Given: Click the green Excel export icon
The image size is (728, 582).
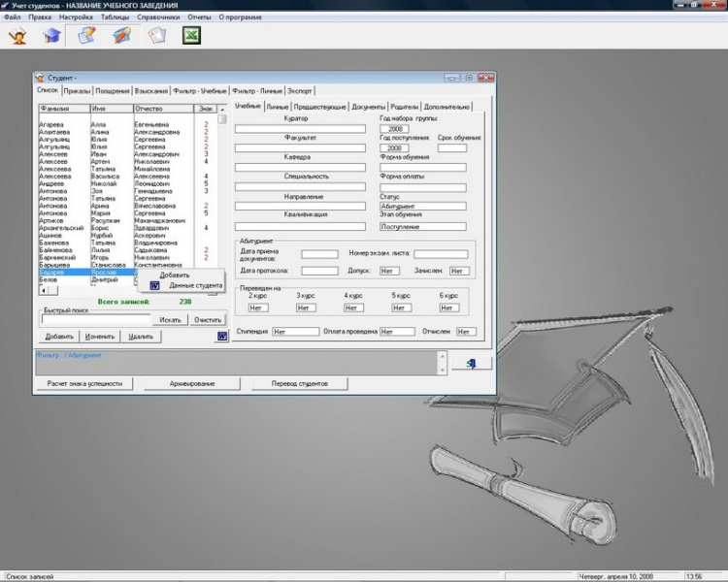Looking at the screenshot, I should (x=192, y=36).
